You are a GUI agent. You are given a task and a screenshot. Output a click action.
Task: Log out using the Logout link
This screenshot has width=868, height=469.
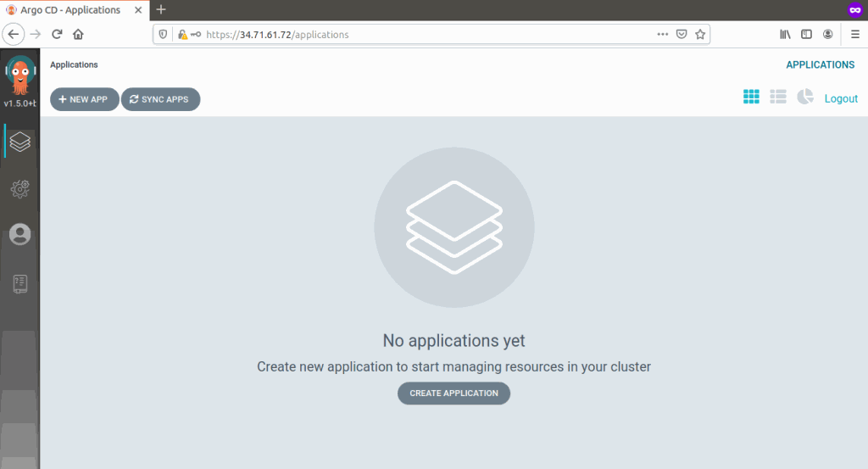point(841,98)
